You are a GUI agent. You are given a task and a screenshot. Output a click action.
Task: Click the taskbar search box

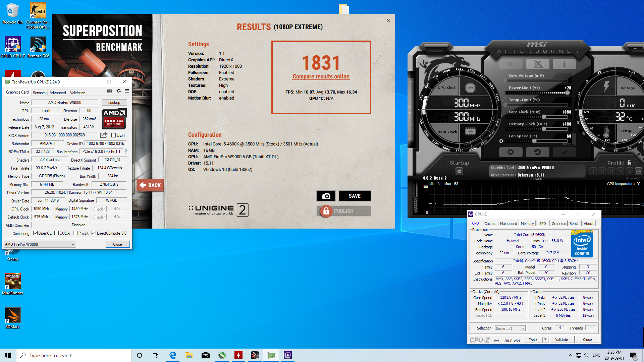(x=74, y=355)
